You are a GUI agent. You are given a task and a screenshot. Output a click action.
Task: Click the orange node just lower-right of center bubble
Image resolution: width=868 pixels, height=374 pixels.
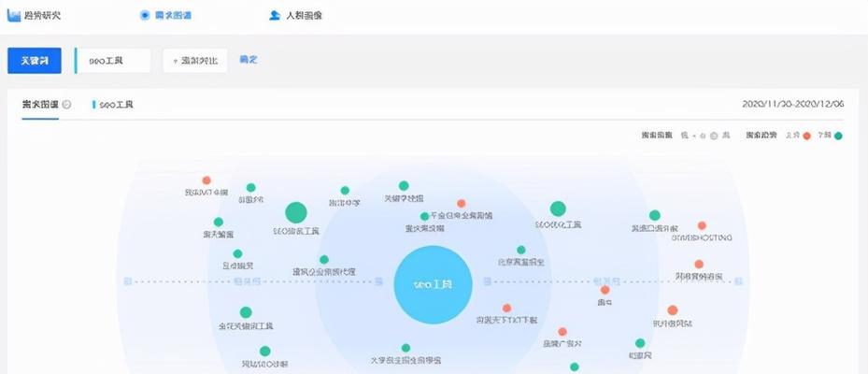point(506,308)
